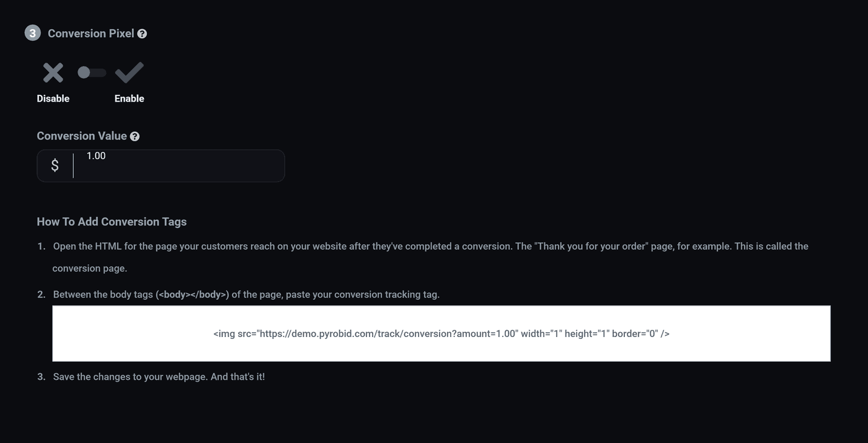Click the checkmark icon above Enable
The height and width of the screenshot is (443, 868).
coord(129,73)
